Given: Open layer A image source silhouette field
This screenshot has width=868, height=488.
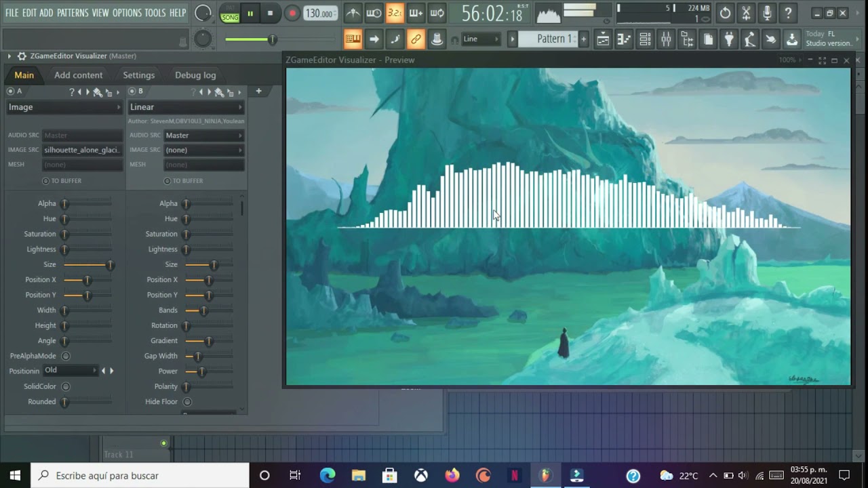Looking at the screenshot, I should [x=82, y=150].
